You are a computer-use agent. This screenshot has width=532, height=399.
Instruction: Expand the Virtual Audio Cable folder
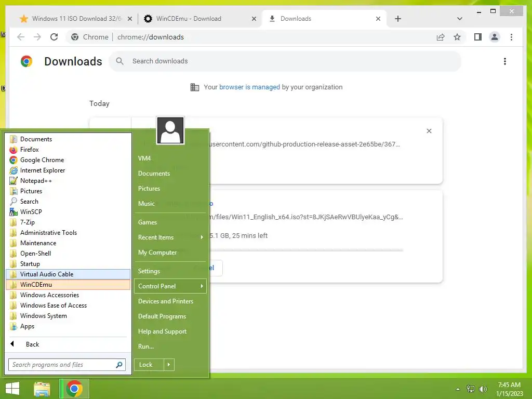pos(68,274)
